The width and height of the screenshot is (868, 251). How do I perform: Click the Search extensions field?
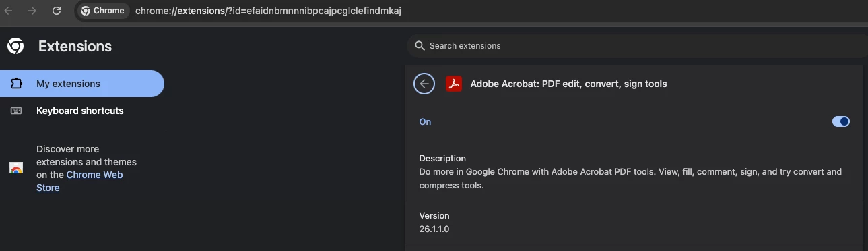(637, 46)
